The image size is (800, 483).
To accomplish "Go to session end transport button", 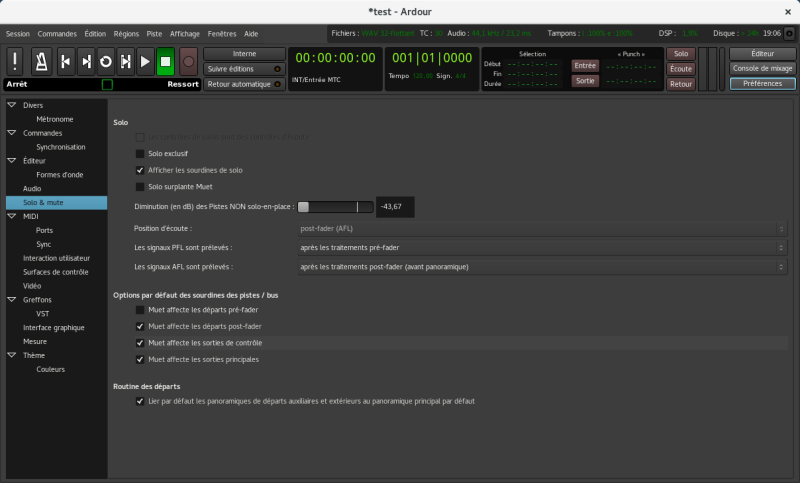I will (86, 62).
